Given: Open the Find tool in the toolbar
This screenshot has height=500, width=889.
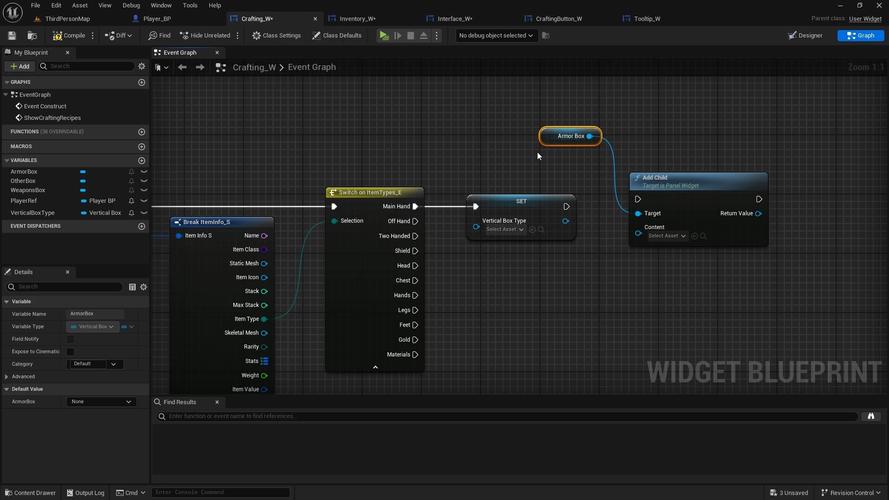Looking at the screenshot, I should click(159, 35).
